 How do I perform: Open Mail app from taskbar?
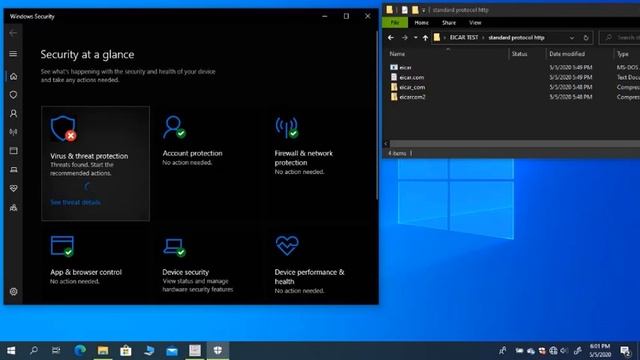[x=172, y=351]
